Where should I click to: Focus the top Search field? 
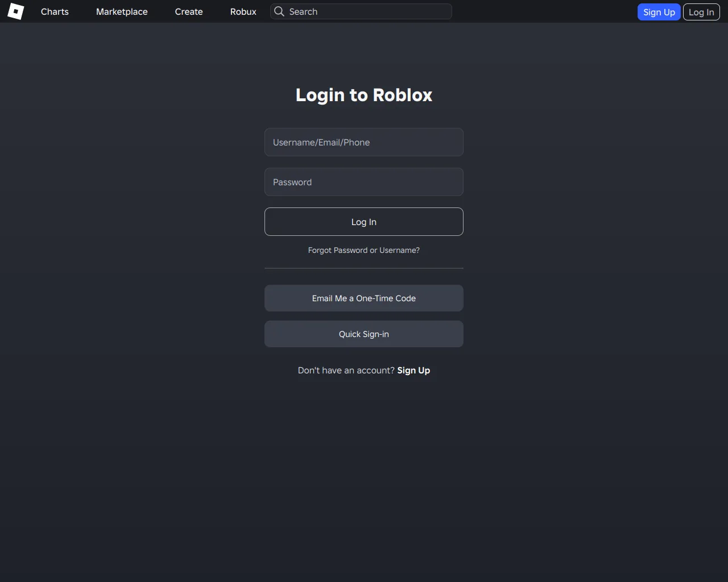click(361, 11)
